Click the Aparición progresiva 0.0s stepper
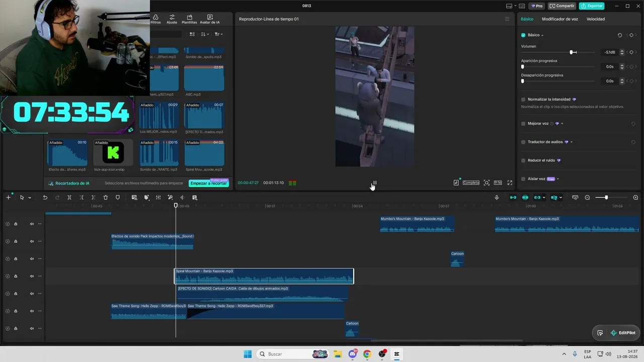 pyautogui.click(x=622, y=66)
